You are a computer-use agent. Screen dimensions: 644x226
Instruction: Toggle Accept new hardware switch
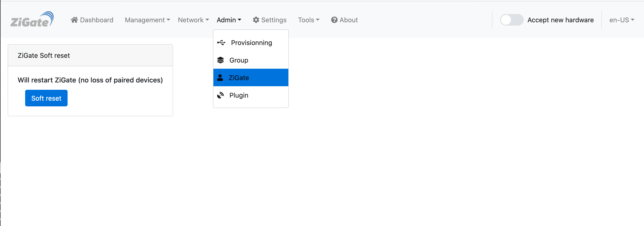click(x=511, y=20)
